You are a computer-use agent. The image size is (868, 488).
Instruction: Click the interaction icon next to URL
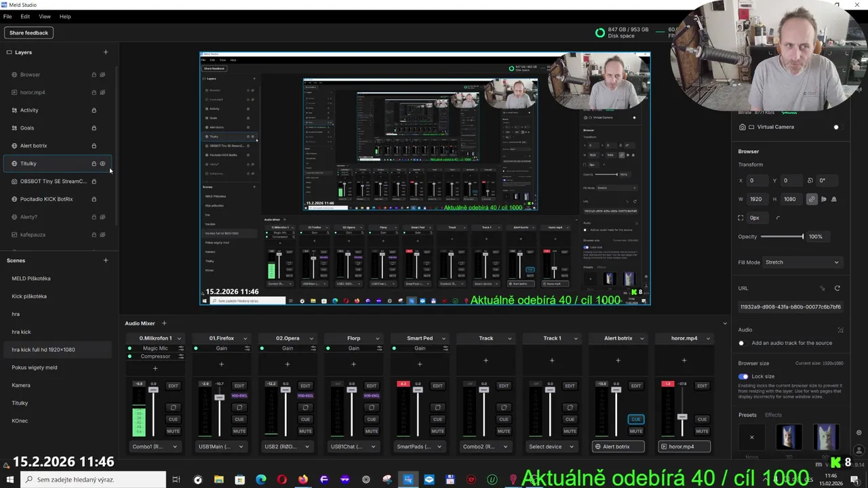(823, 288)
